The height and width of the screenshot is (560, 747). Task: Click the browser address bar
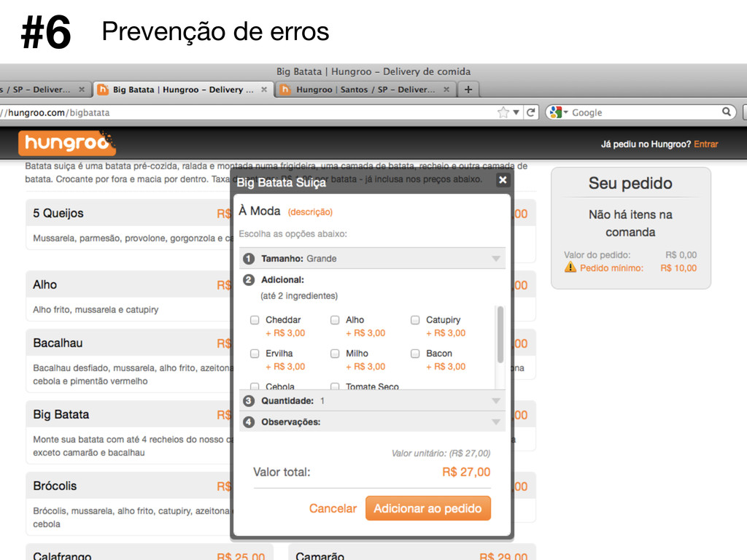pyautogui.click(x=248, y=113)
